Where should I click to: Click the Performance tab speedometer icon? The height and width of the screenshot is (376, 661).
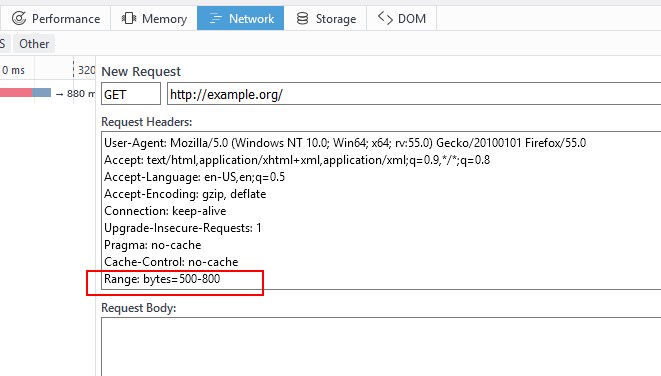tap(19, 18)
